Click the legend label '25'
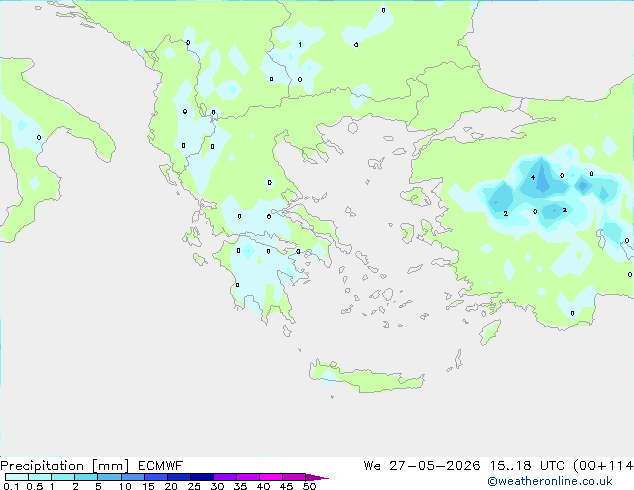This screenshot has height=490, width=634. click(194, 486)
